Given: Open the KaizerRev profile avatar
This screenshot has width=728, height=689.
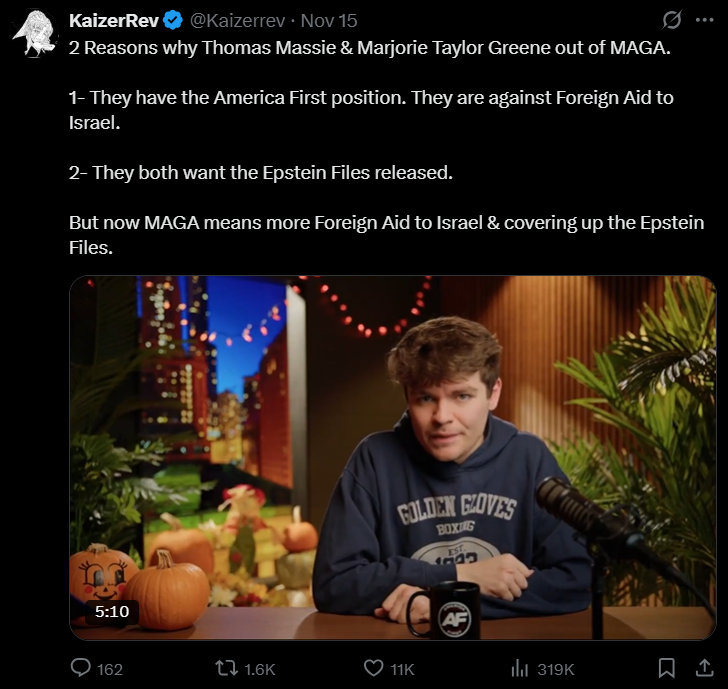Looking at the screenshot, I should pos(35,34).
